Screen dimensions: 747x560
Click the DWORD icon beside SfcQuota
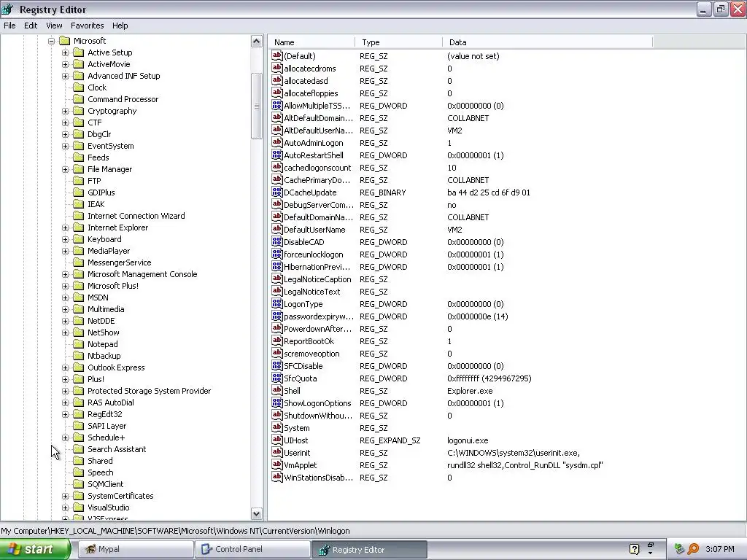276,378
